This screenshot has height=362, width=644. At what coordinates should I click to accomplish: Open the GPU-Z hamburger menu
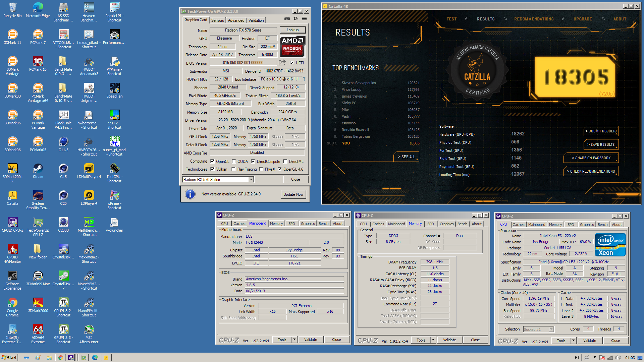click(x=304, y=19)
